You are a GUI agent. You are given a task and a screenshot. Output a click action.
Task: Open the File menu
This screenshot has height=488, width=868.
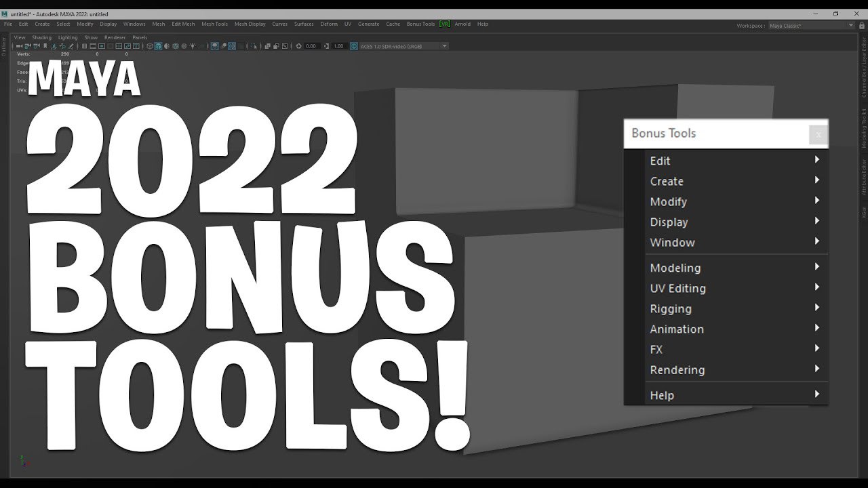(8, 24)
